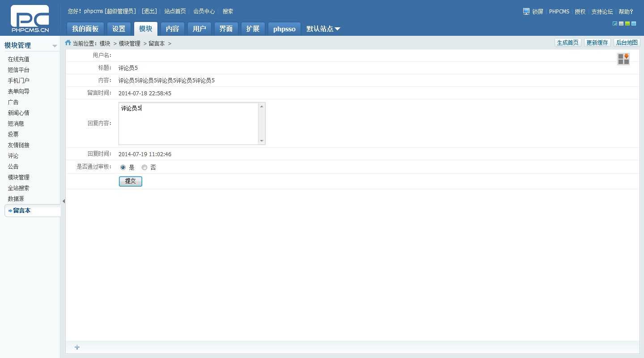This screenshot has width=644, height=358.
Task: Select the green theme swatch
Action: [x=627, y=23]
